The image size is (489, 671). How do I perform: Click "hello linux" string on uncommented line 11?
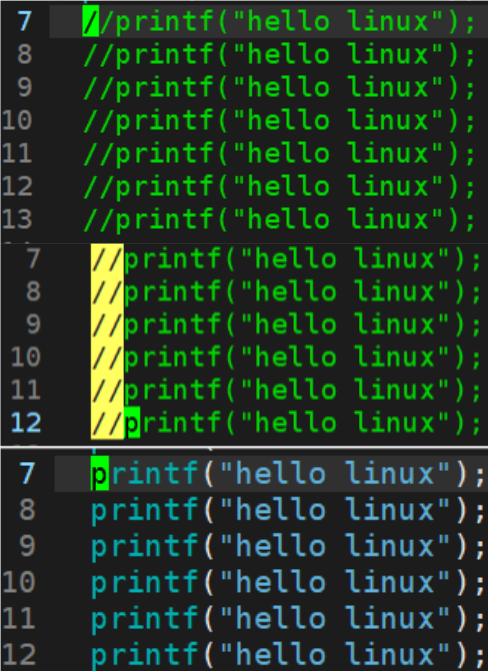335,619
